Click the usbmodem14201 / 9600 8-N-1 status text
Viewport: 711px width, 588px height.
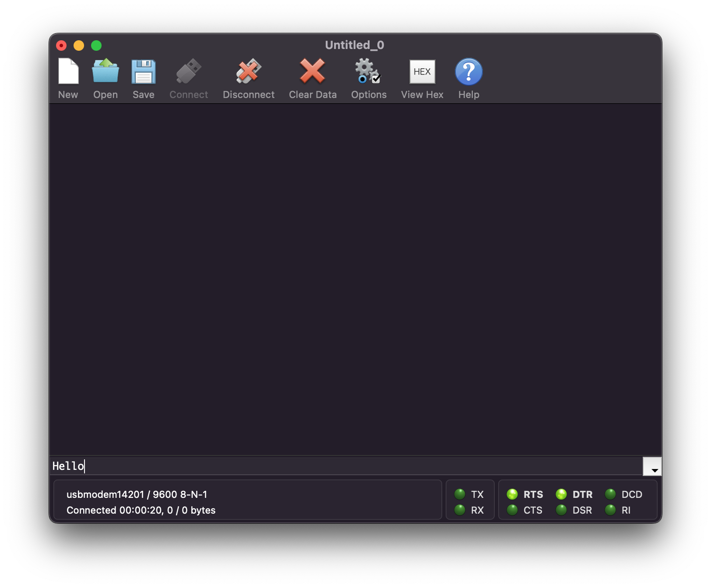(x=137, y=494)
